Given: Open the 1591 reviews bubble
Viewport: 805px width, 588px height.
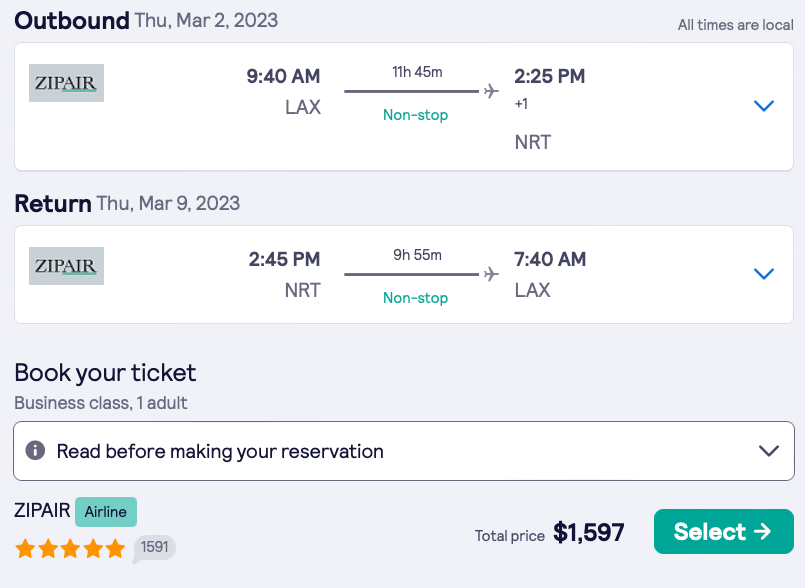Looking at the screenshot, I should coord(154,547).
